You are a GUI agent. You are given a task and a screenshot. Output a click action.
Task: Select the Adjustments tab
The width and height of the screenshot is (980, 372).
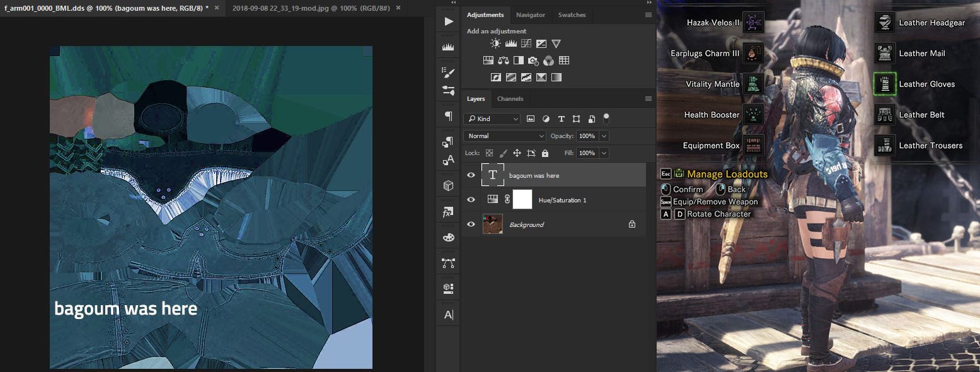(485, 15)
